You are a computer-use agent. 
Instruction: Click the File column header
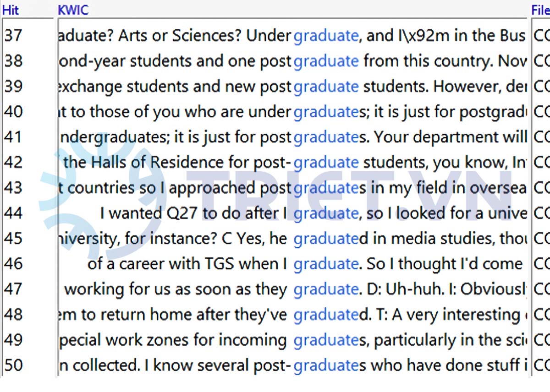[x=540, y=10]
